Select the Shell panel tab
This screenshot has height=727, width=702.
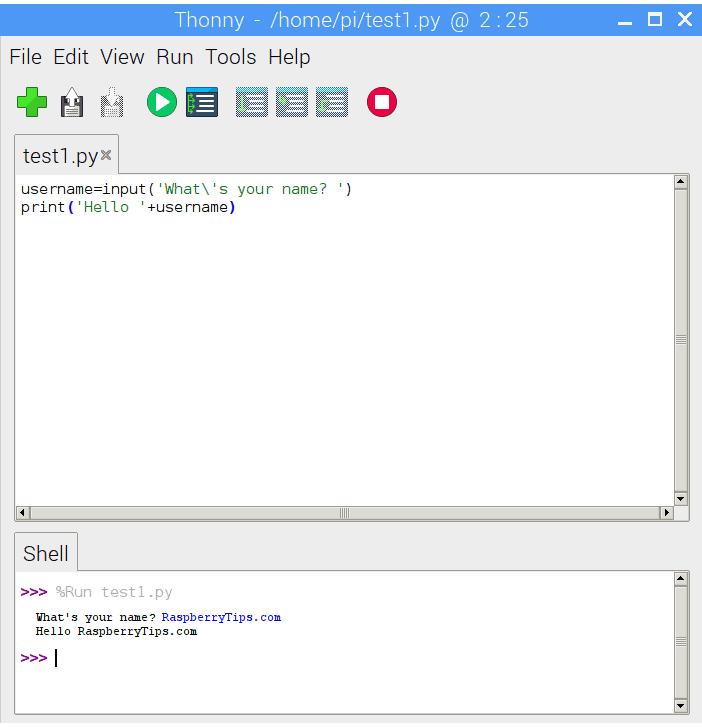pyautogui.click(x=46, y=553)
